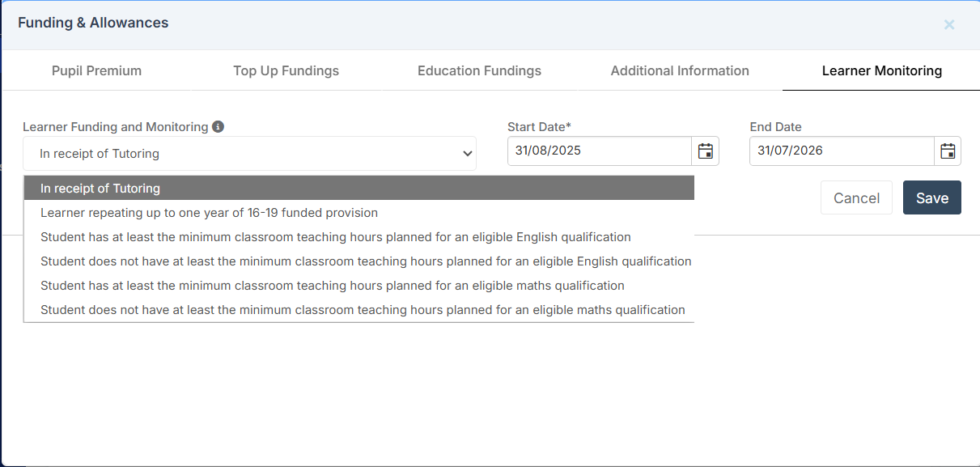Click into the End Date field
Screen dimensions: 980x467
842,151
